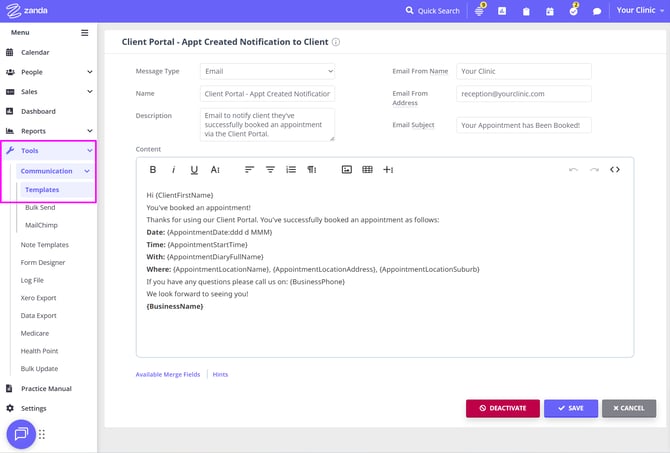Collapse the sidebar with the hamburger icon
670x453 pixels.
pos(84,32)
